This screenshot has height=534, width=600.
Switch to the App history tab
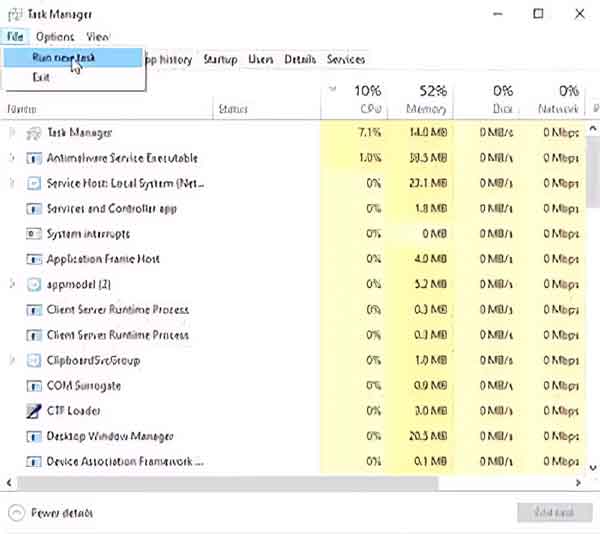(168, 60)
